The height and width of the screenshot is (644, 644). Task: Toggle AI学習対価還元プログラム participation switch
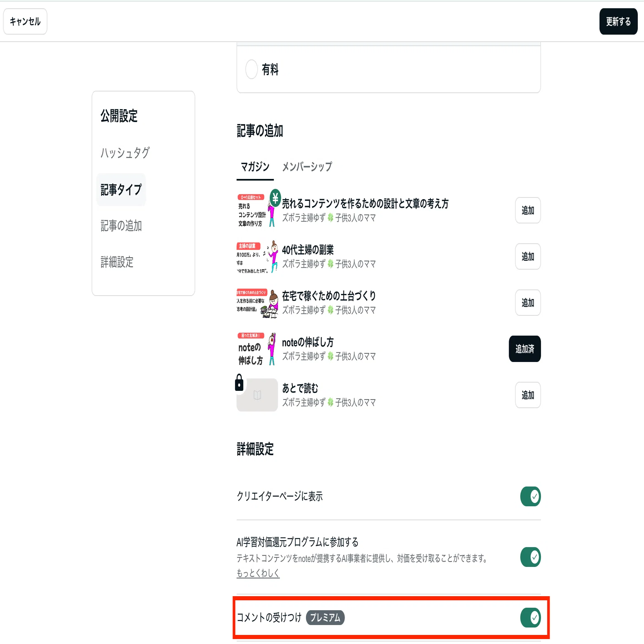(530, 557)
